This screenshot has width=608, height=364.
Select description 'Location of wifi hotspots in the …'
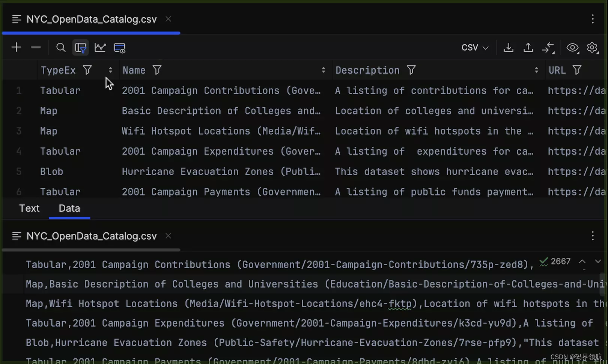434,131
